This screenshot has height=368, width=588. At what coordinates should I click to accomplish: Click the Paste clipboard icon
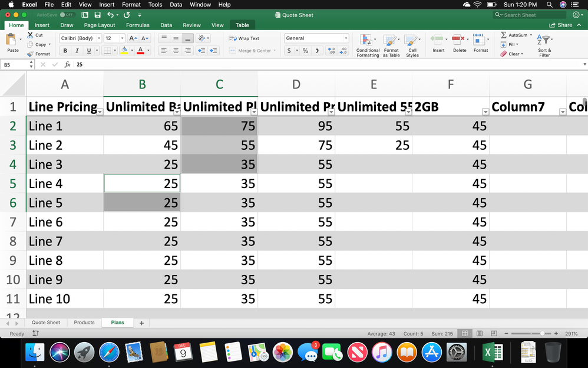tap(11, 40)
